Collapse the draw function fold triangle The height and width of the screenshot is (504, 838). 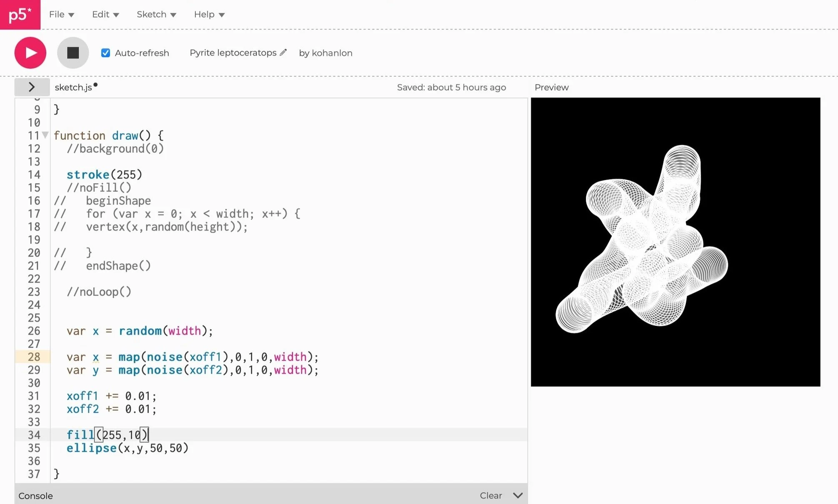point(45,135)
